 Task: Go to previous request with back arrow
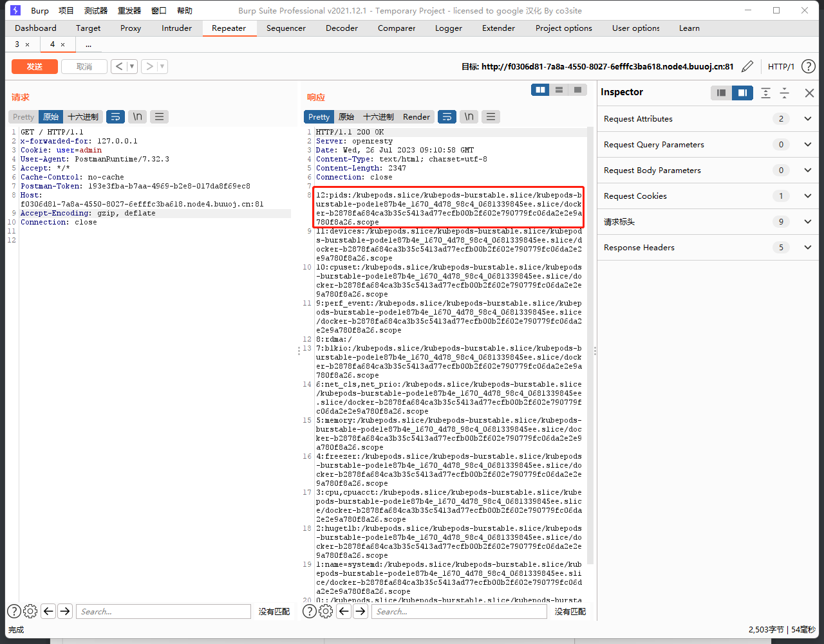click(x=119, y=66)
